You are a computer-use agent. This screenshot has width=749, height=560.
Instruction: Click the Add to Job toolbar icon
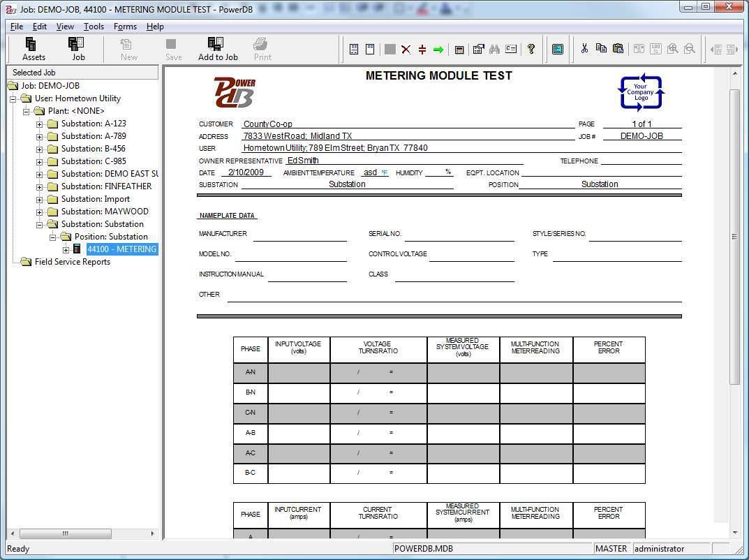(218, 47)
